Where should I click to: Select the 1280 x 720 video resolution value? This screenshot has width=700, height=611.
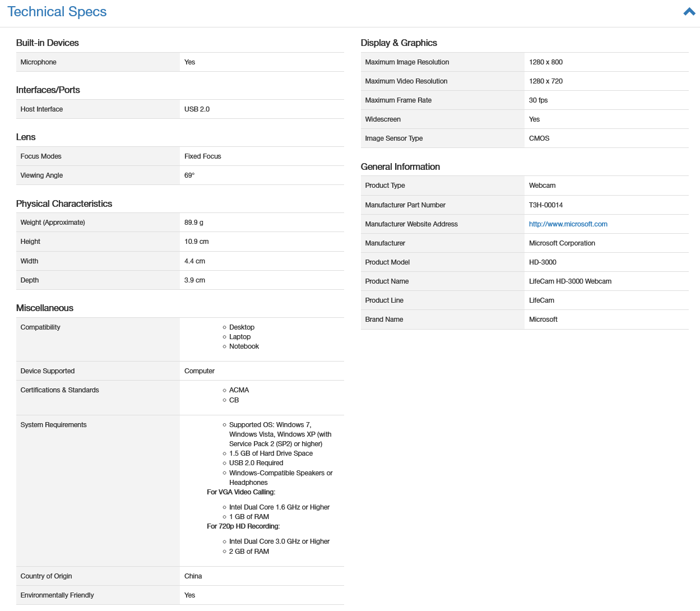click(545, 81)
